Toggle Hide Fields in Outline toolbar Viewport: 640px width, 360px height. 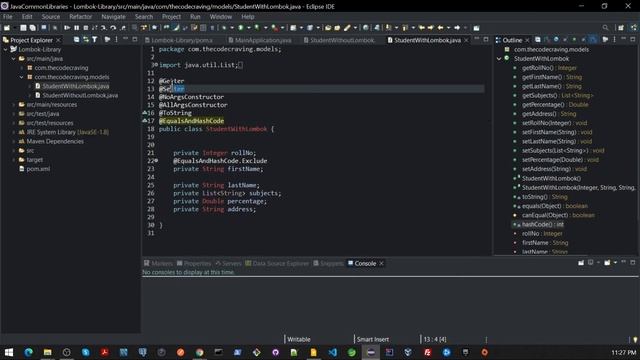[556, 40]
